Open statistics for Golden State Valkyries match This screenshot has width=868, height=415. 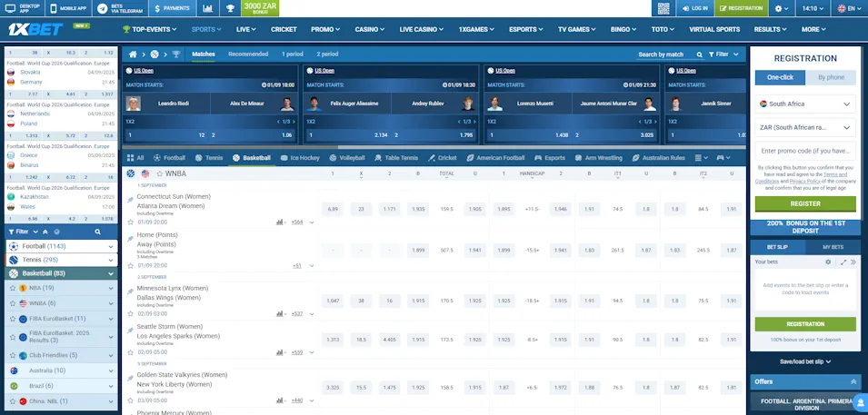click(280, 400)
